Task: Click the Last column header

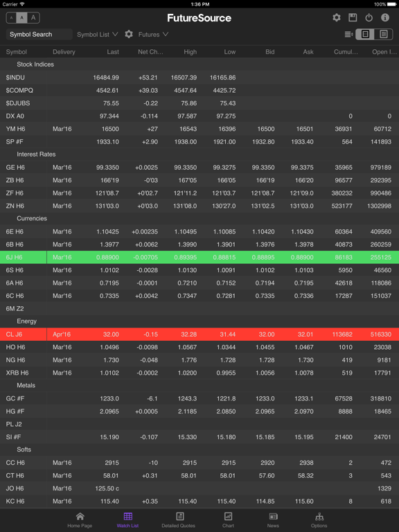Action: (113, 52)
